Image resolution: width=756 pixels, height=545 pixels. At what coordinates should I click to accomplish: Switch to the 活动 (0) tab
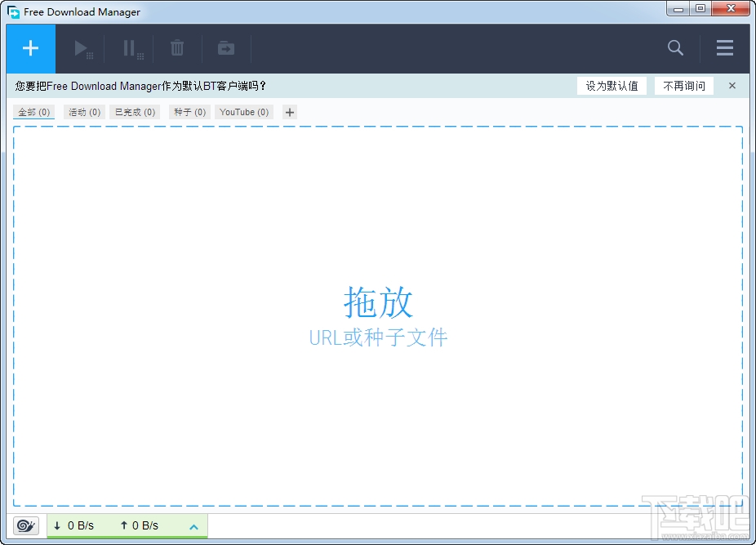coord(83,112)
